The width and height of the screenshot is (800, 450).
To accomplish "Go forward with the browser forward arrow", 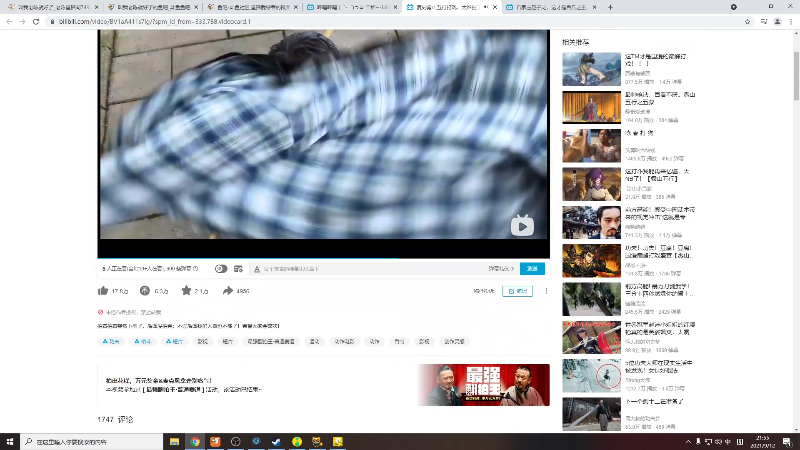I will click(x=22, y=21).
